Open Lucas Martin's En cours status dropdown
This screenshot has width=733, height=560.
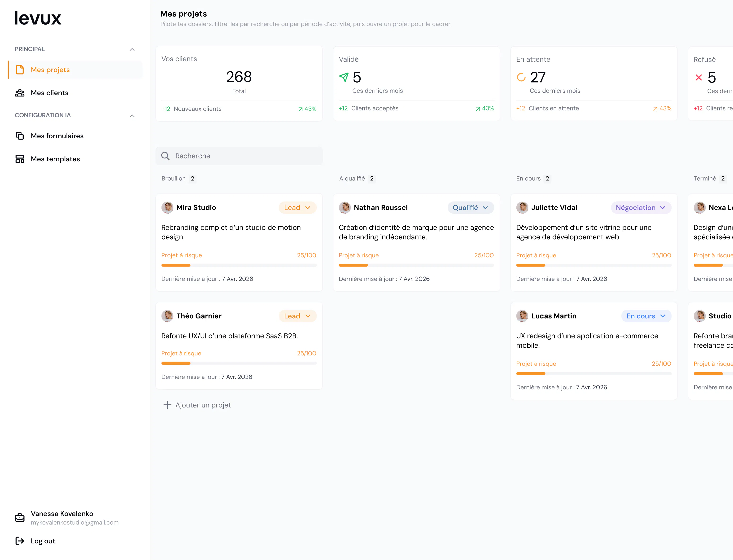(x=646, y=316)
